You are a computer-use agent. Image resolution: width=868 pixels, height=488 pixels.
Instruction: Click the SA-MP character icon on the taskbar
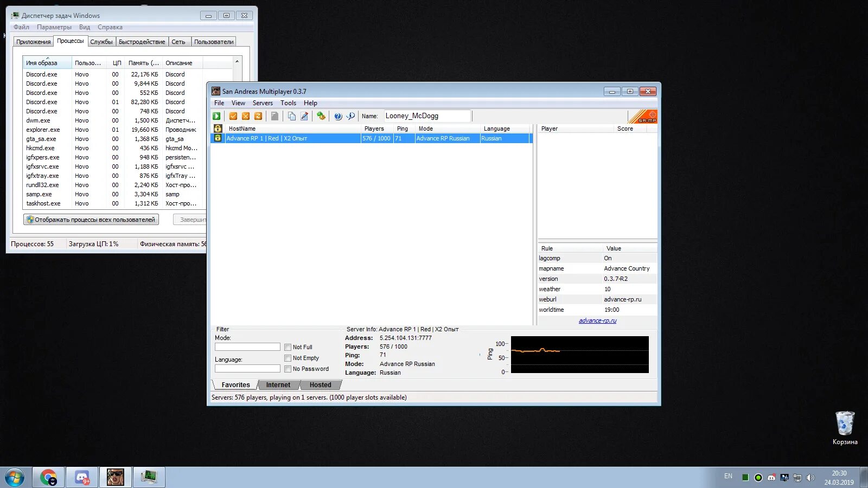pyautogui.click(x=116, y=478)
